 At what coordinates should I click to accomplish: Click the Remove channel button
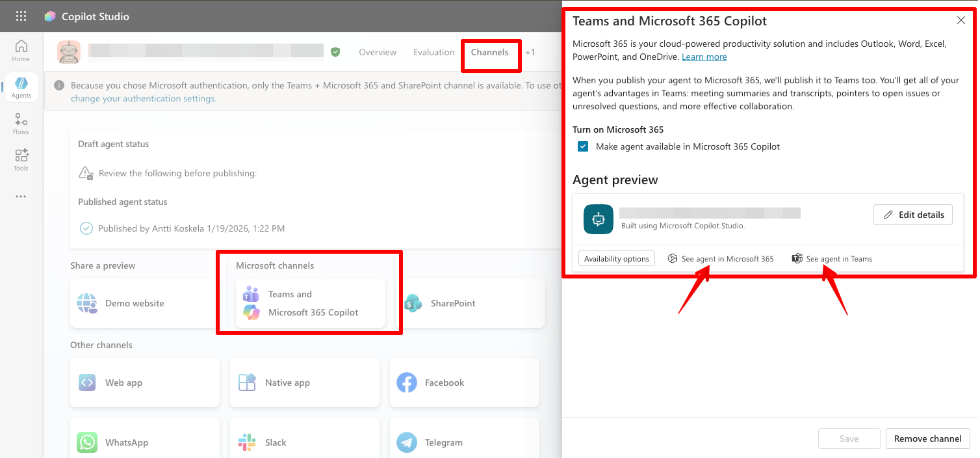point(927,438)
